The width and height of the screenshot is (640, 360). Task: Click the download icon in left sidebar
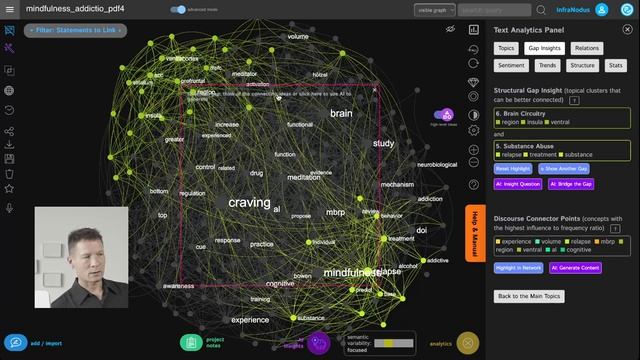click(x=9, y=144)
